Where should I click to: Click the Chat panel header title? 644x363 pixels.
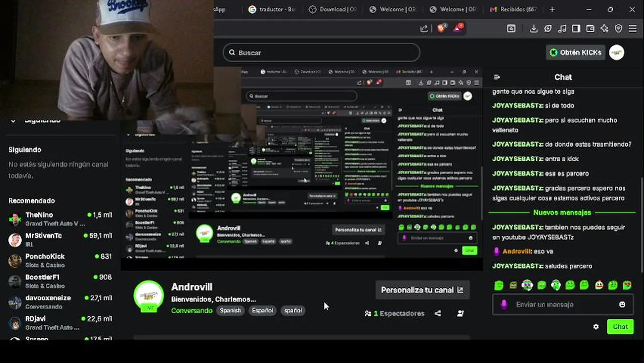563,77
